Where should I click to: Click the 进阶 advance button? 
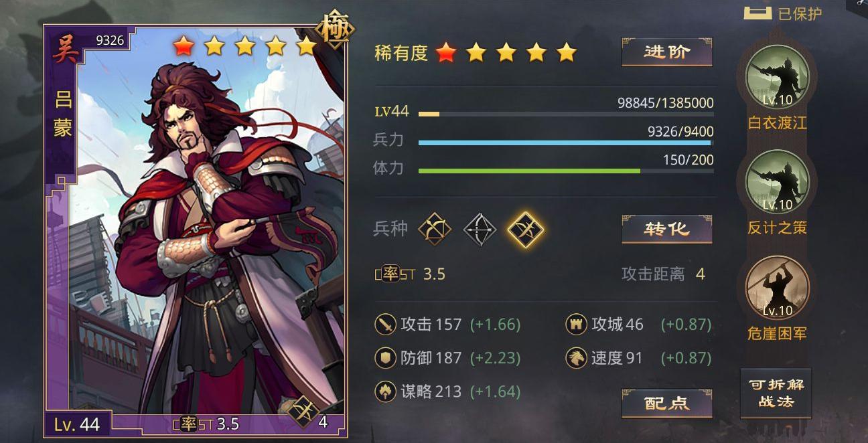pos(666,52)
